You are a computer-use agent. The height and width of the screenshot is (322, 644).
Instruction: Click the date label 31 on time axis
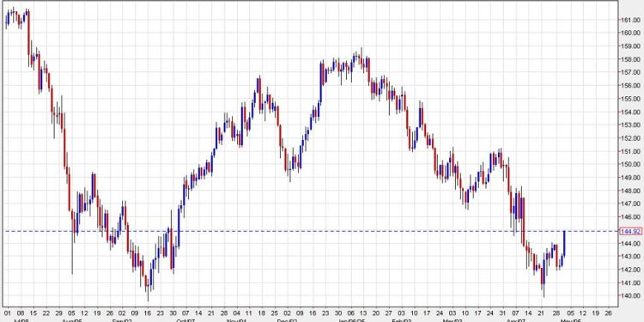click(x=503, y=313)
